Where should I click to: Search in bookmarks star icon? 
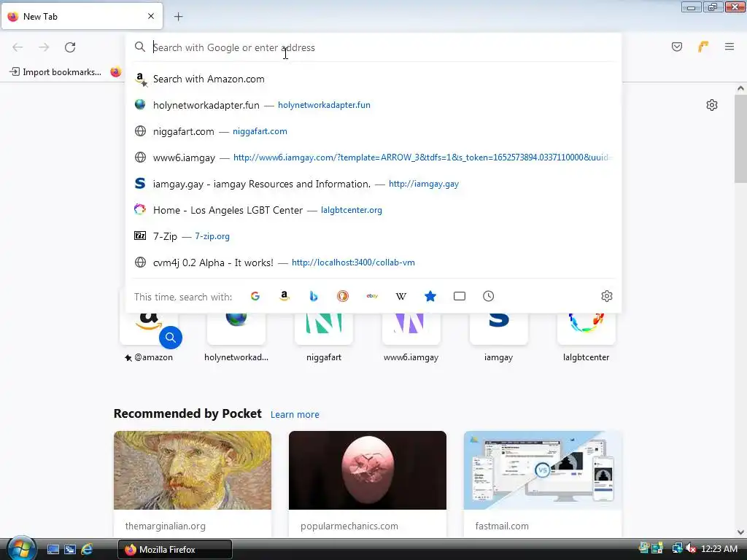pos(430,296)
